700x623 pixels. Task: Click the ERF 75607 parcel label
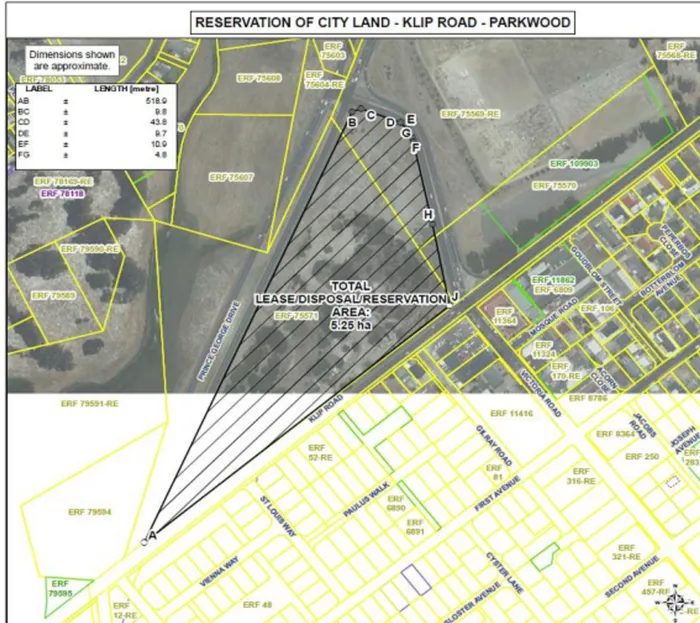231,177
